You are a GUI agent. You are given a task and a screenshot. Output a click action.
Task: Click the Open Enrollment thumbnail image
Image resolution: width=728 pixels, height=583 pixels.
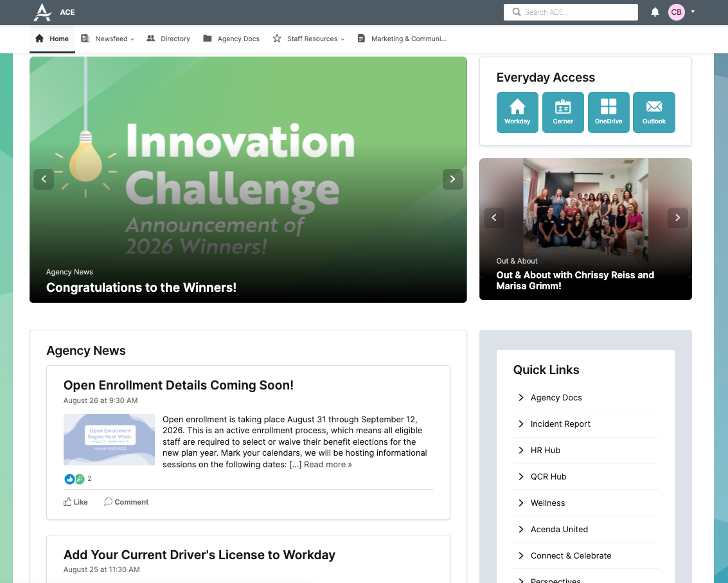[x=109, y=440]
